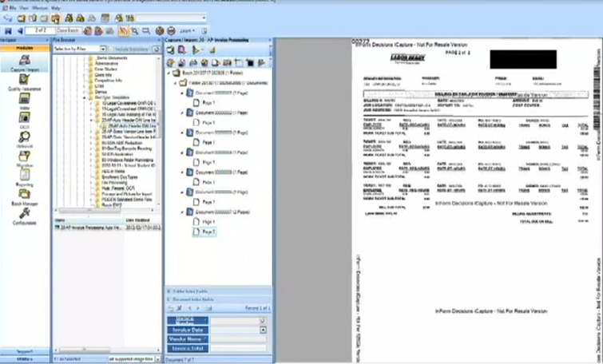The image size is (603, 364).
Task: Sort by the Date Modified column header
Action: click(137, 220)
